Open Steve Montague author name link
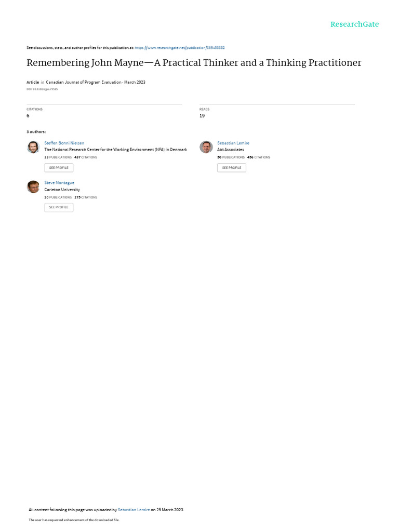 [x=59, y=183]
